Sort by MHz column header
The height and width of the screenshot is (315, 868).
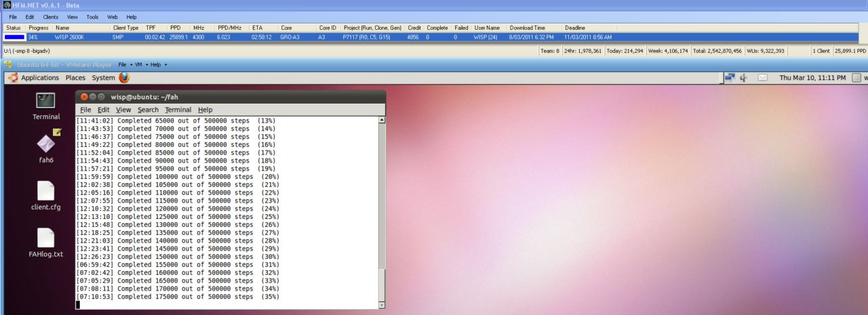pos(203,28)
